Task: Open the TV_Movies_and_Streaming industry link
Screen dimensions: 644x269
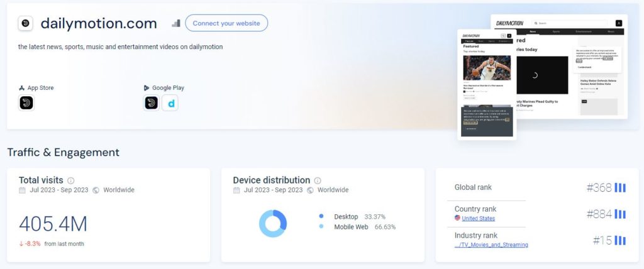Action: pos(491,244)
